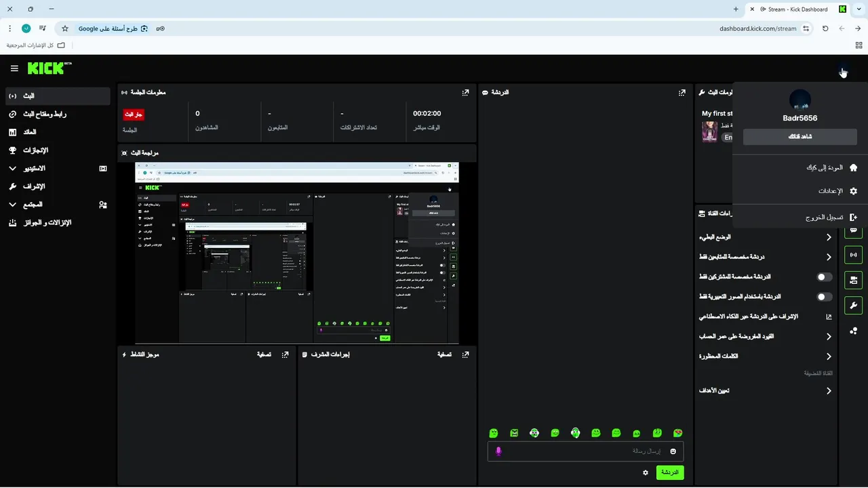Open the الإشراف moderation sidebar item
868x488 pixels.
tap(57, 186)
